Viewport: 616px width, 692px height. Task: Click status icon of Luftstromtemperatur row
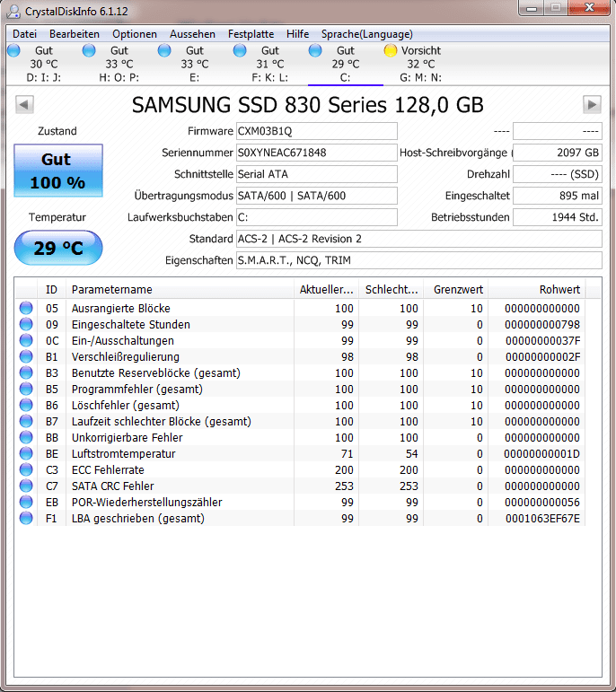26,453
